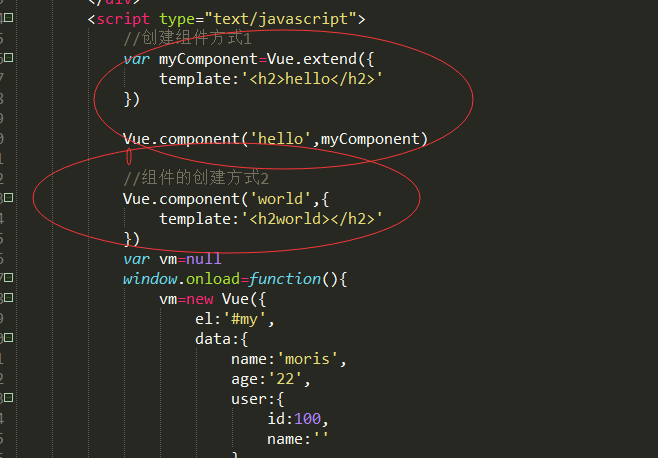Viewport: 658px width, 458px height.
Task: Collapse the user:{ block fold marker
Action: [9, 398]
